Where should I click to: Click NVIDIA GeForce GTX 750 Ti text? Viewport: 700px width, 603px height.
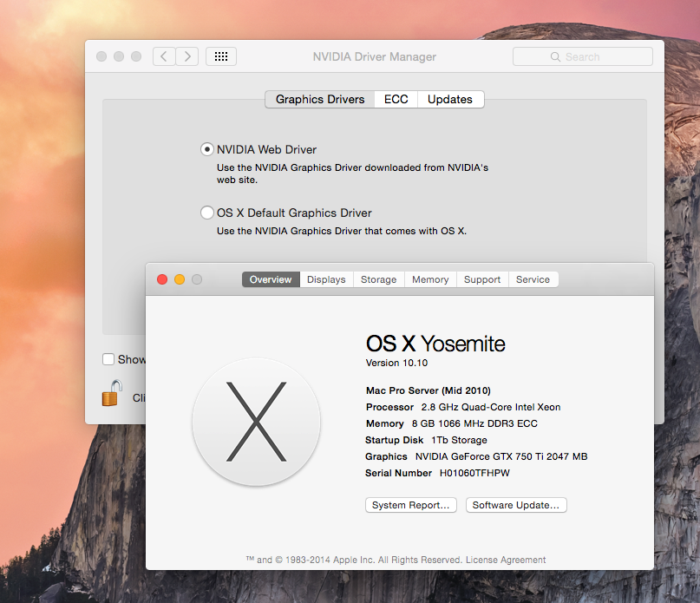pyautogui.click(x=501, y=456)
